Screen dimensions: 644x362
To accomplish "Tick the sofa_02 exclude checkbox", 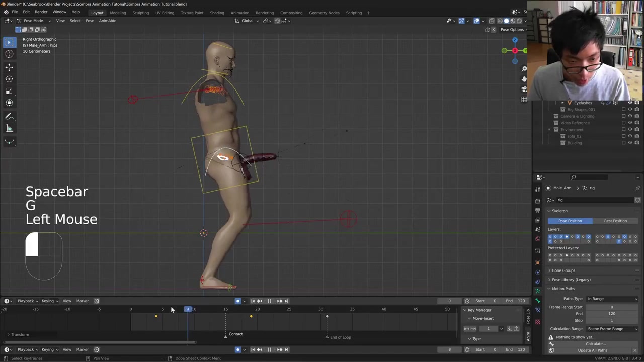I will coord(623,136).
